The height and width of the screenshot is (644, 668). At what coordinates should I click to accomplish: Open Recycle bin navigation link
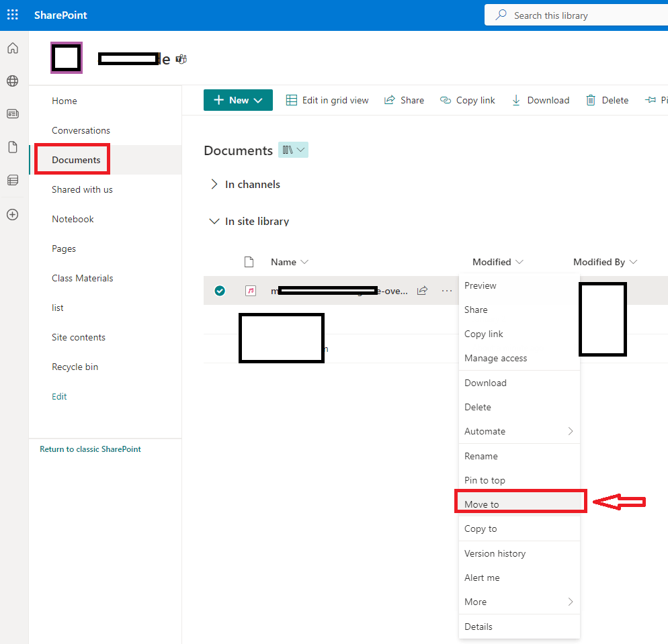click(75, 367)
